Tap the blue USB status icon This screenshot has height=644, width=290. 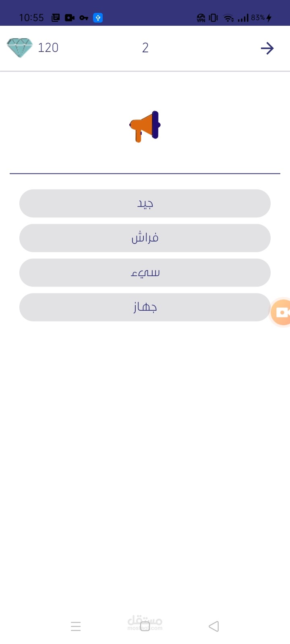click(x=98, y=18)
